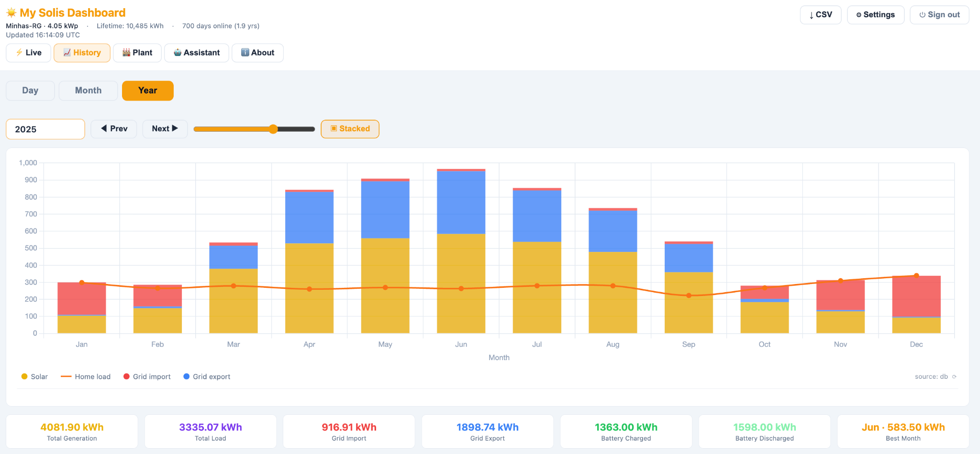The width and height of the screenshot is (980, 454).
Task: Toggle the Stacked chart mode
Action: [x=350, y=129]
